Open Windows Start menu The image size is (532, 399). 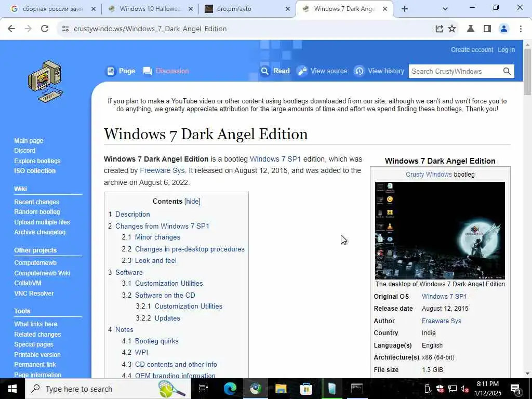(12, 389)
